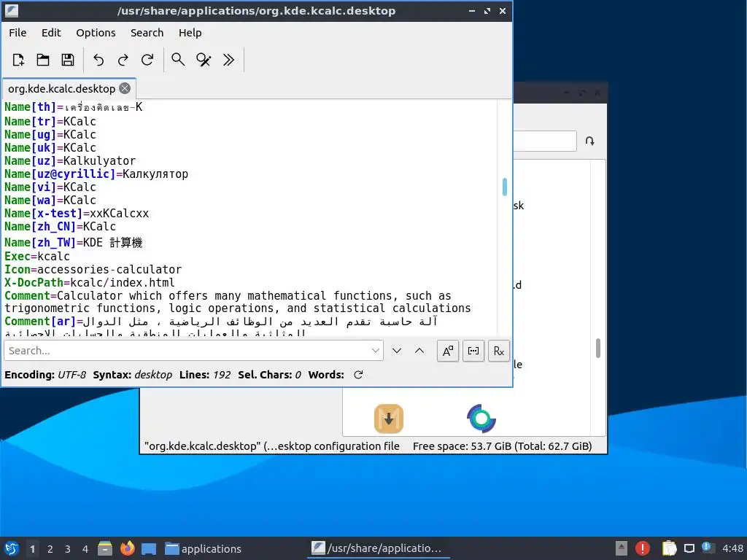Click the Icon=accessories-calculator line
Image resolution: width=747 pixels, height=560 pixels.
pyautogui.click(x=93, y=270)
